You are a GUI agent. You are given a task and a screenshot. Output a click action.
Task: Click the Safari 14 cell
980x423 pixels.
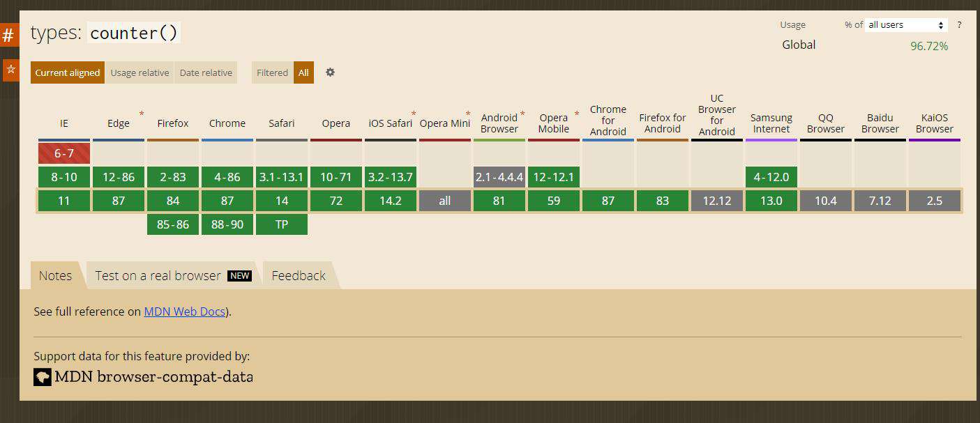tap(282, 201)
